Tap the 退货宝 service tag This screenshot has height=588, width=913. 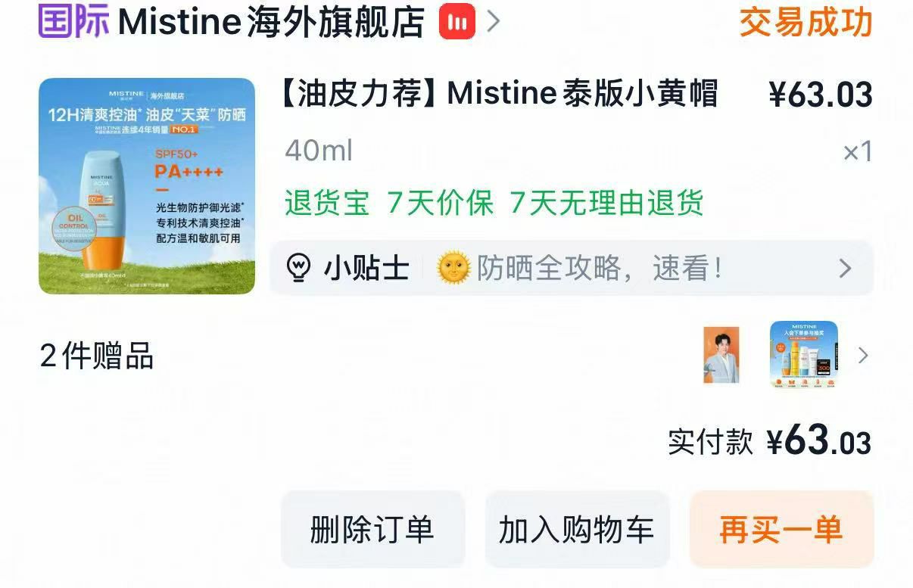click(x=327, y=203)
